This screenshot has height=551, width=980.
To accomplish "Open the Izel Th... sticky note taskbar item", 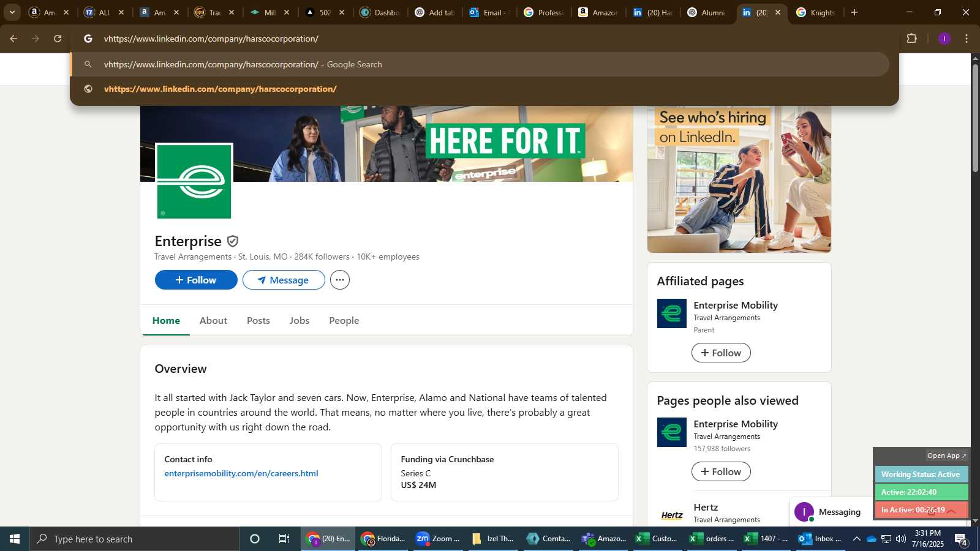I will (493, 539).
